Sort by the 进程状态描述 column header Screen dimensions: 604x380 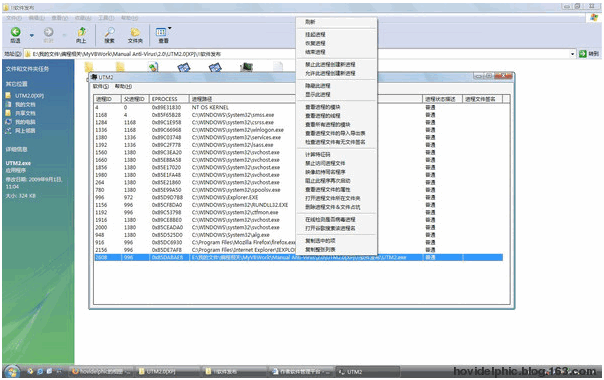point(442,99)
